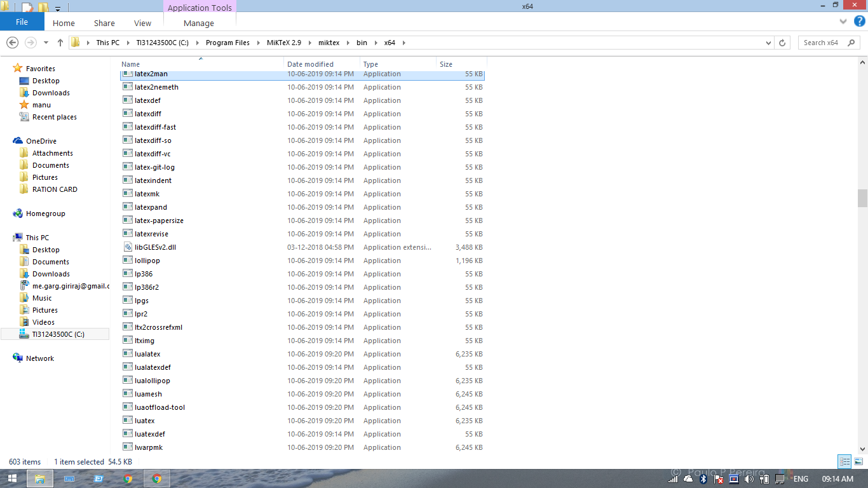Toggle details view in the status bar
Viewport: 868px width, 488px height.
coord(844,462)
